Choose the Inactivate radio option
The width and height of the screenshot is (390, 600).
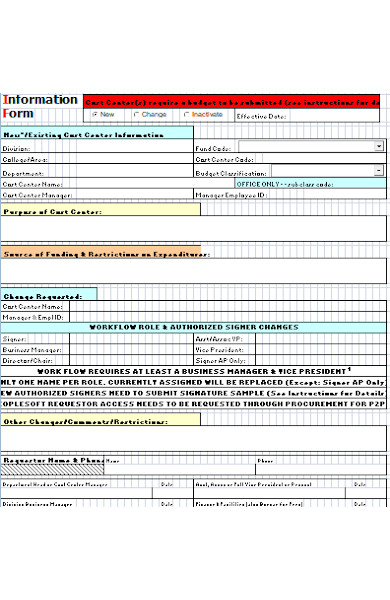tap(186, 114)
